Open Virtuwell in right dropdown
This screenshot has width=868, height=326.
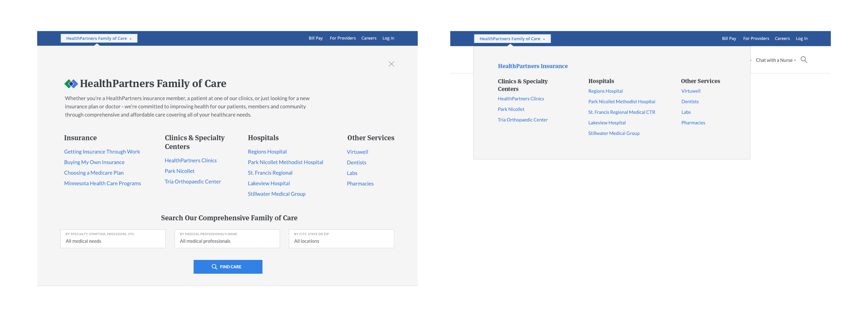(x=691, y=91)
